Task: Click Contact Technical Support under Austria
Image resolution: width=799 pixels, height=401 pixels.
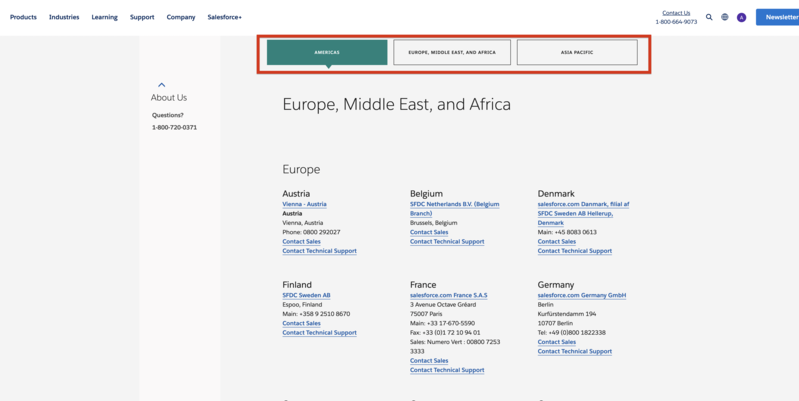Action: point(319,251)
